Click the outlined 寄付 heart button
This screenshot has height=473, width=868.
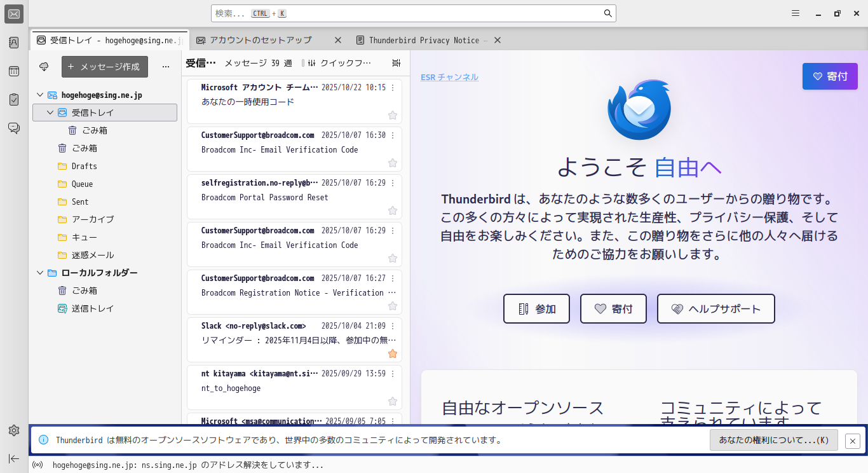click(613, 309)
